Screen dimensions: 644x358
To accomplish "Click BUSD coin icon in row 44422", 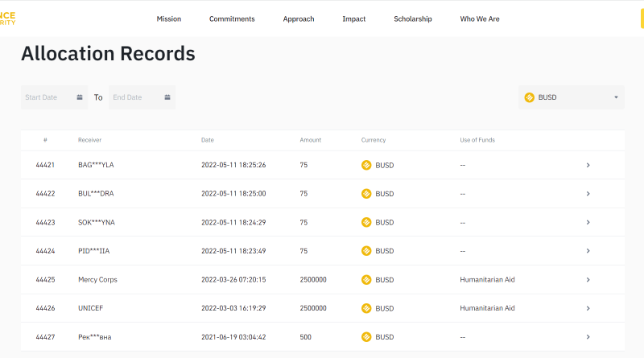I will click(366, 193).
